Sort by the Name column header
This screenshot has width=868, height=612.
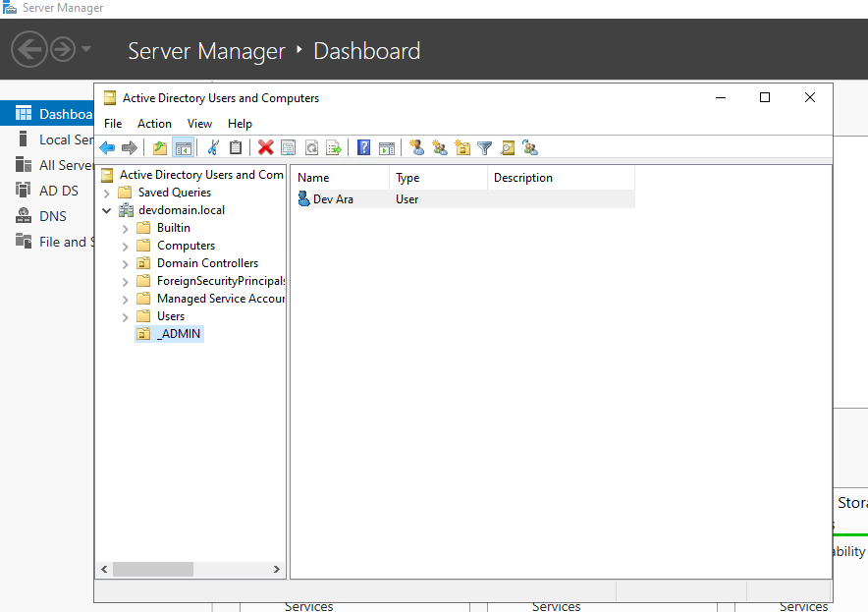point(340,178)
